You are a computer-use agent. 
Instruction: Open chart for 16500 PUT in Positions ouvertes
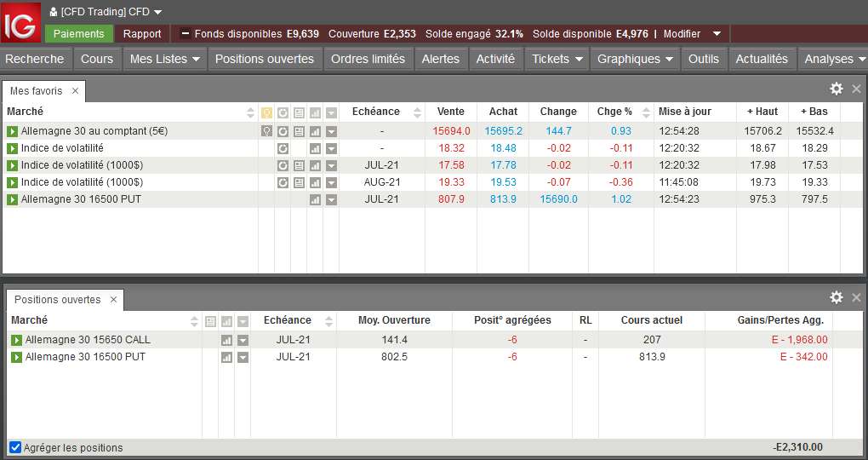226,358
